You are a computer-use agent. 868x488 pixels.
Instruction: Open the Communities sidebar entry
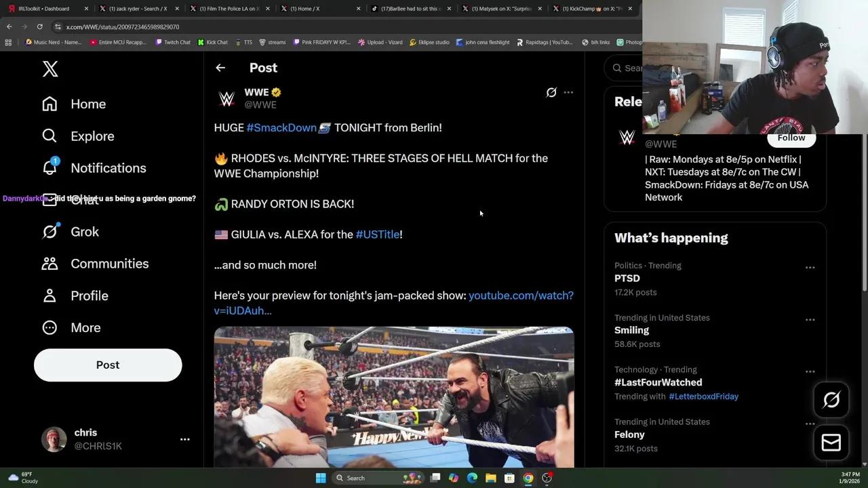coord(95,264)
